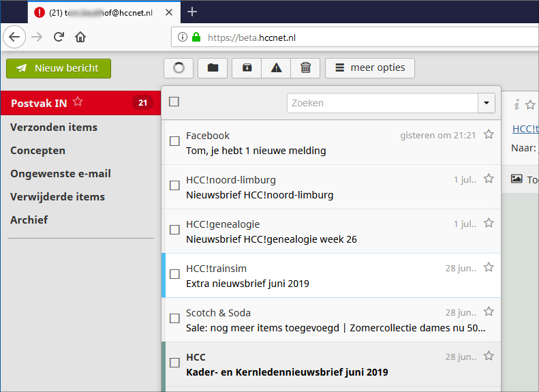Tick checkbox for Facebook message
This screenshot has height=392, width=539.
(174, 141)
